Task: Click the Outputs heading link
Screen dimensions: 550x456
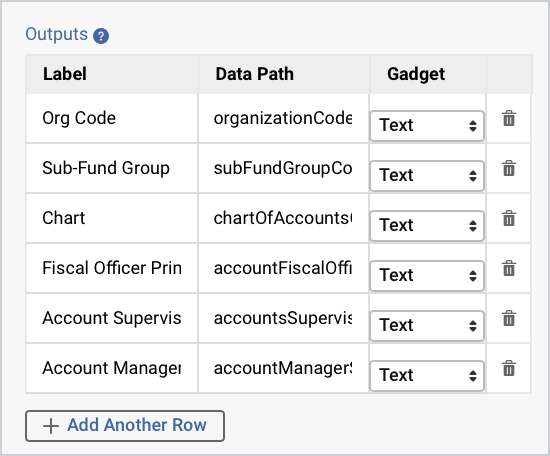Action: pyautogui.click(x=56, y=34)
